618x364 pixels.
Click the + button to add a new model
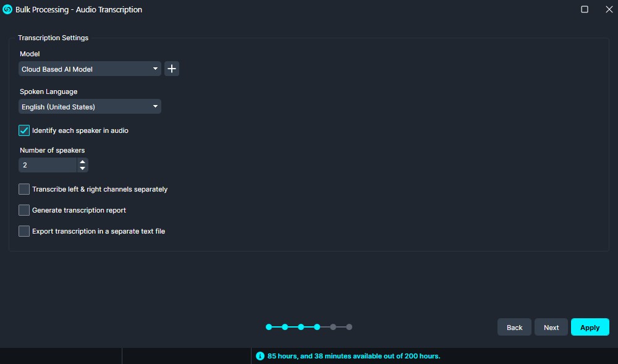click(x=171, y=69)
